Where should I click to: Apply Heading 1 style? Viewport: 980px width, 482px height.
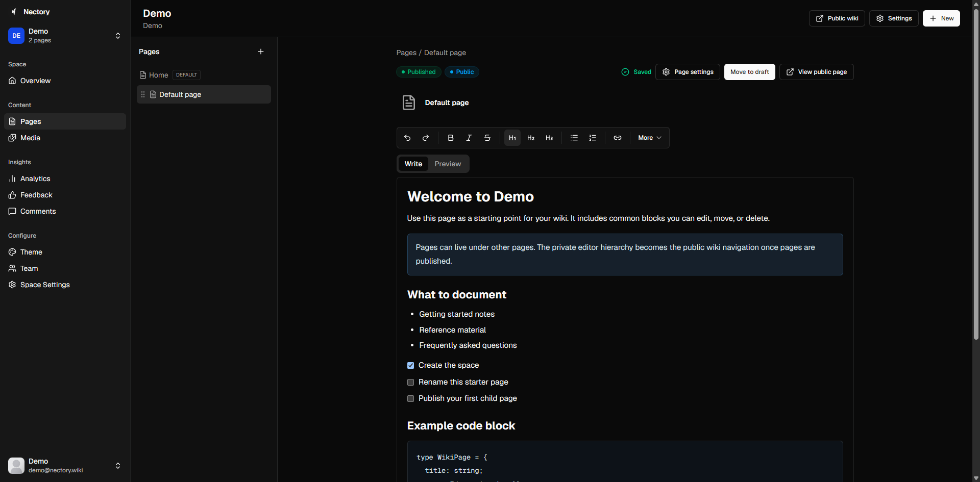[x=512, y=138]
